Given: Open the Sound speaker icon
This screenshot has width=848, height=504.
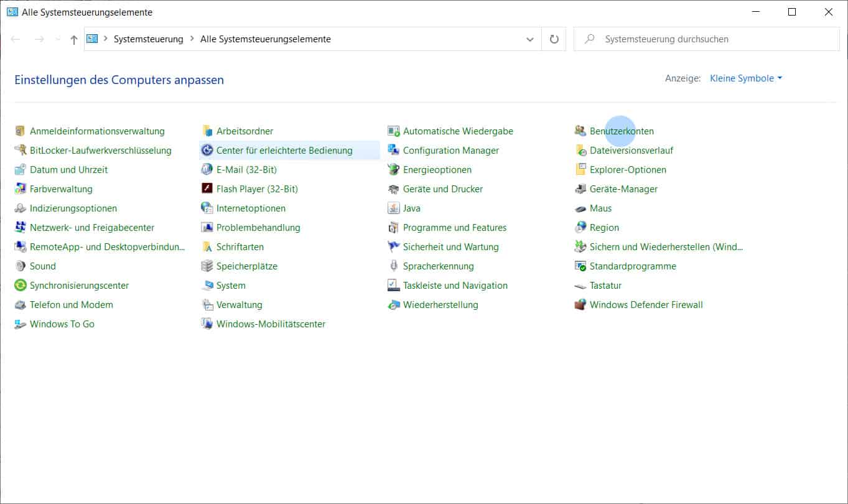Looking at the screenshot, I should [20, 266].
